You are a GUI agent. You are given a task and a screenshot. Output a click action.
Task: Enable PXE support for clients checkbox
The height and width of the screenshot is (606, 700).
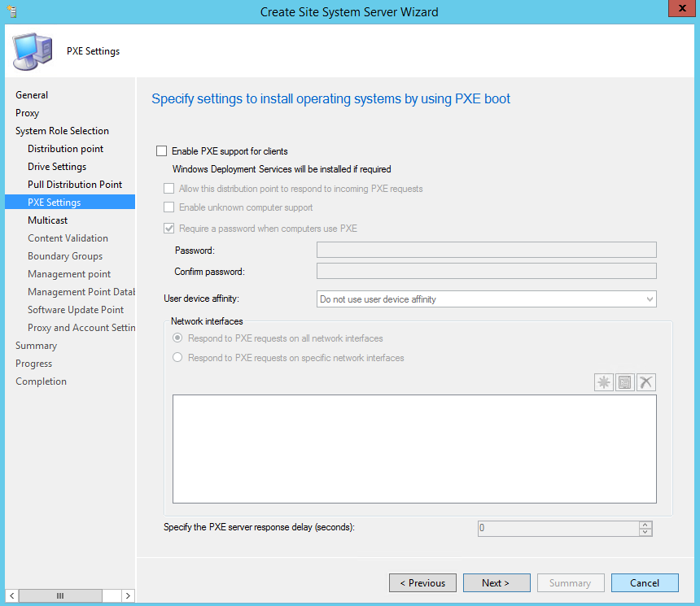[162, 151]
